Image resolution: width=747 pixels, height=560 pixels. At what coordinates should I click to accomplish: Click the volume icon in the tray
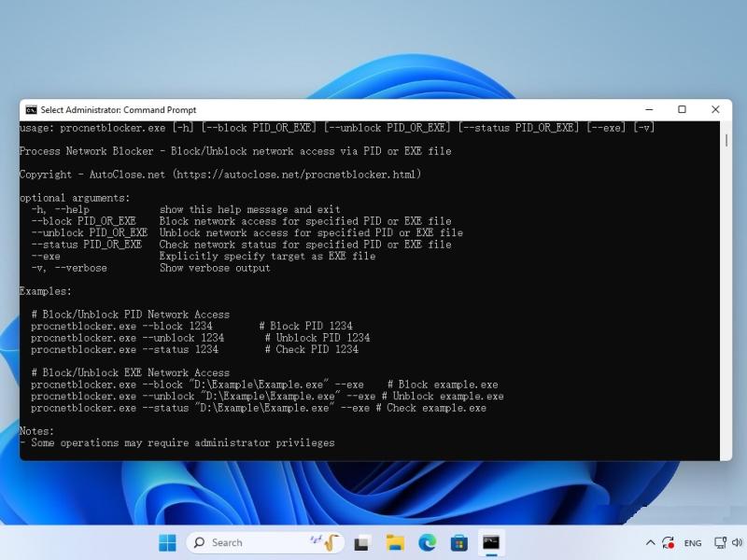click(737, 542)
